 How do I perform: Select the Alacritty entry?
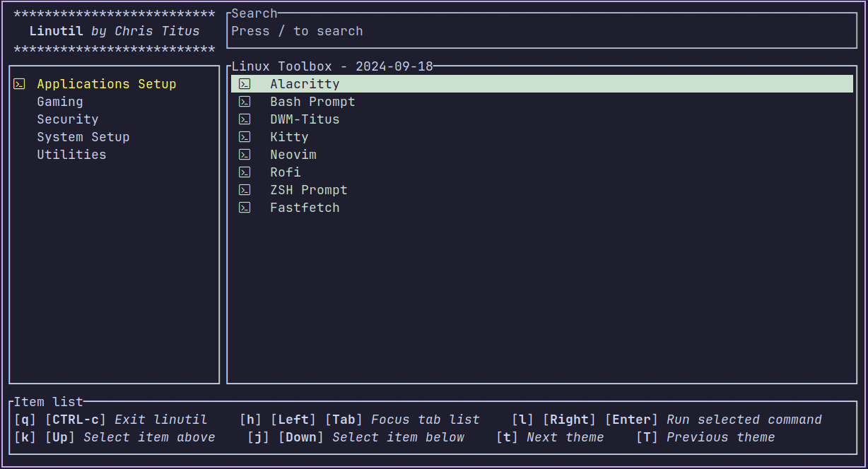point(542,84)
